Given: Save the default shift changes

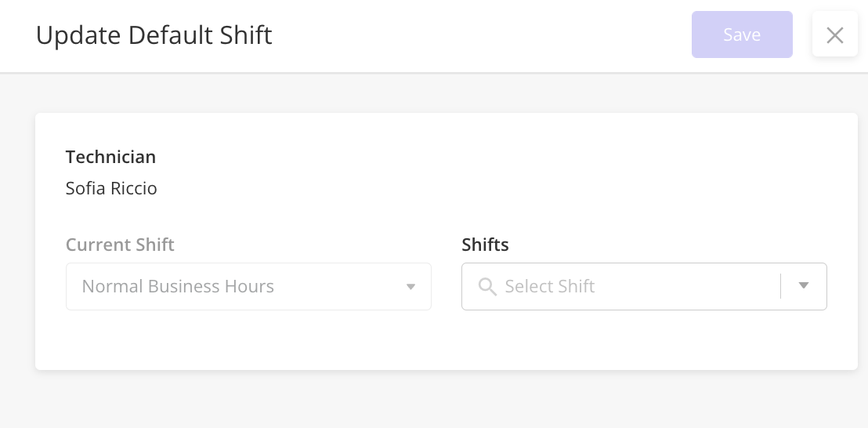Looking at the screenshot, I should coord(742,34).
